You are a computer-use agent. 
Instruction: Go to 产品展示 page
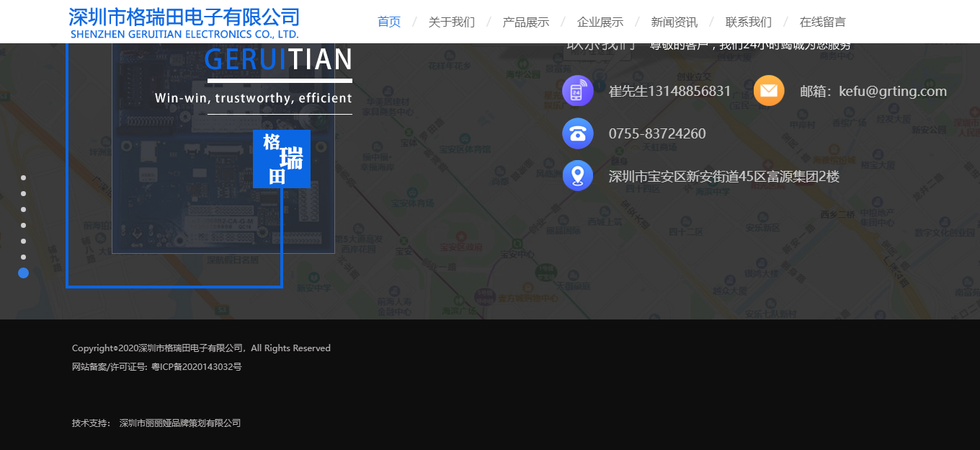click(x=526, y=22)
